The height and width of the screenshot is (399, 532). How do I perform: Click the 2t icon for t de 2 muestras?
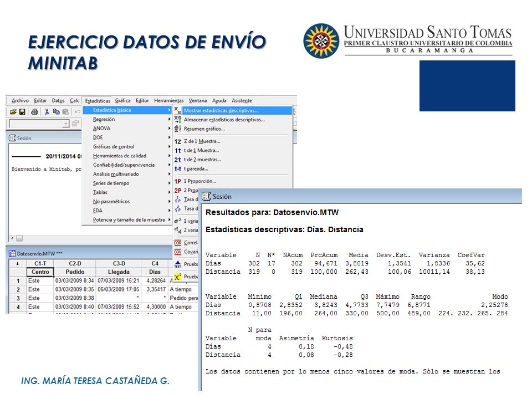pos(178,160)
